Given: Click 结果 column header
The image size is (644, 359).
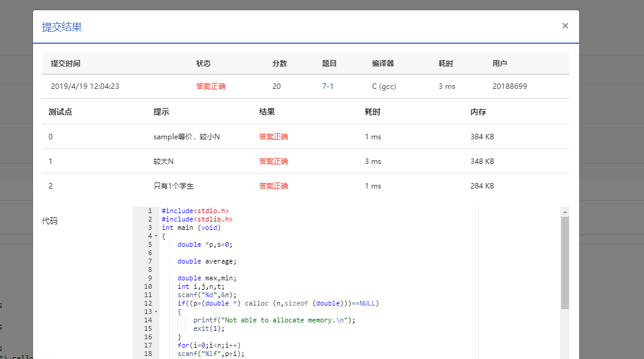Looking at the screenshot, I should point(267,112).
